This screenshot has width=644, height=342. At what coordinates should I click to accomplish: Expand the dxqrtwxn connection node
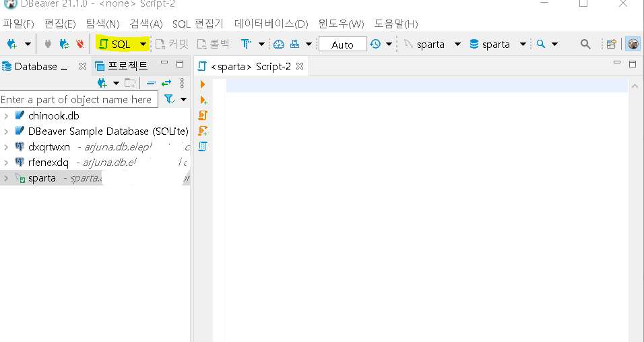6,147
